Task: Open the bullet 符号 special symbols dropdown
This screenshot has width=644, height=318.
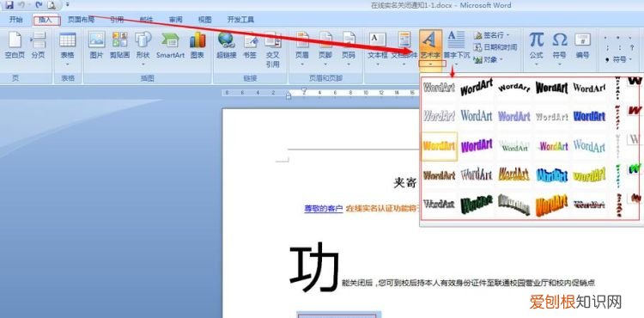Action: pos(629,59)
